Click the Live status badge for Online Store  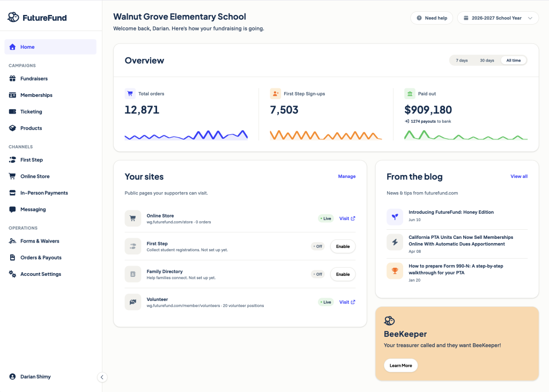[325, 218]
